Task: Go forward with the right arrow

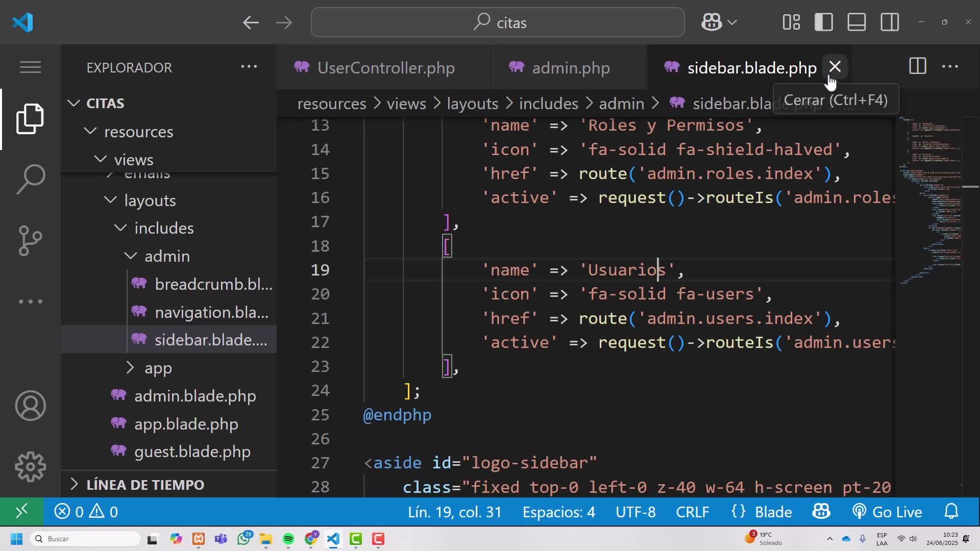Action: 284,22
